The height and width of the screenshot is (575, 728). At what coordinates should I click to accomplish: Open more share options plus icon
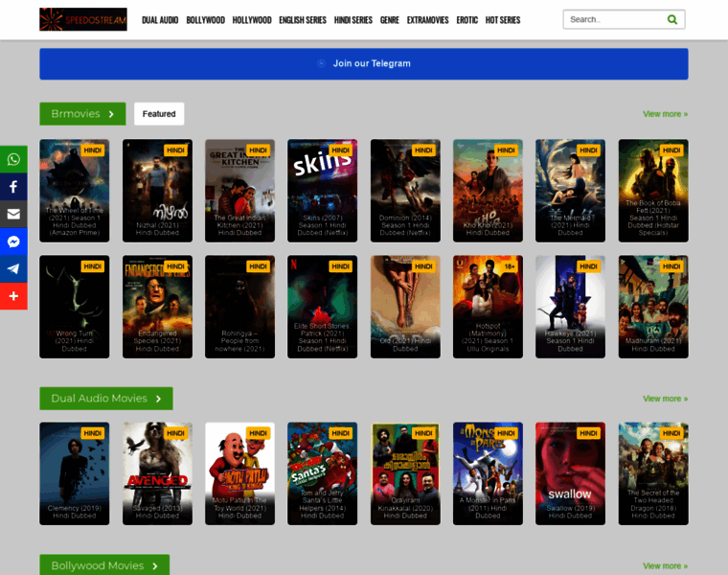click(x=13, y=296)
